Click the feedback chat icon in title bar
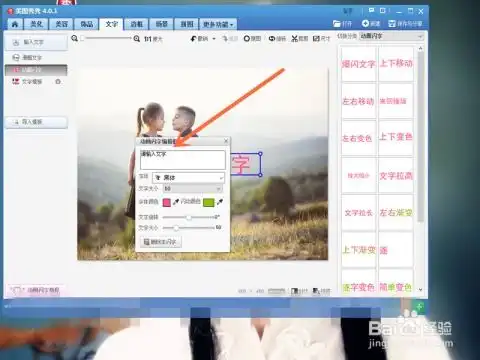480x360 pixels. pyautogui.click(x=371, y=11)
